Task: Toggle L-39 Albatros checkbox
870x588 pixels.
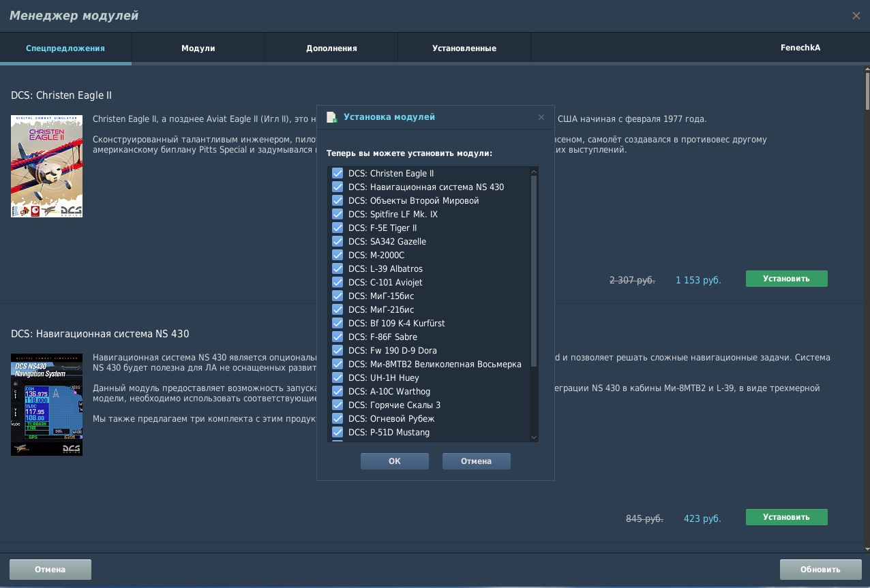Action: point(337,268)
